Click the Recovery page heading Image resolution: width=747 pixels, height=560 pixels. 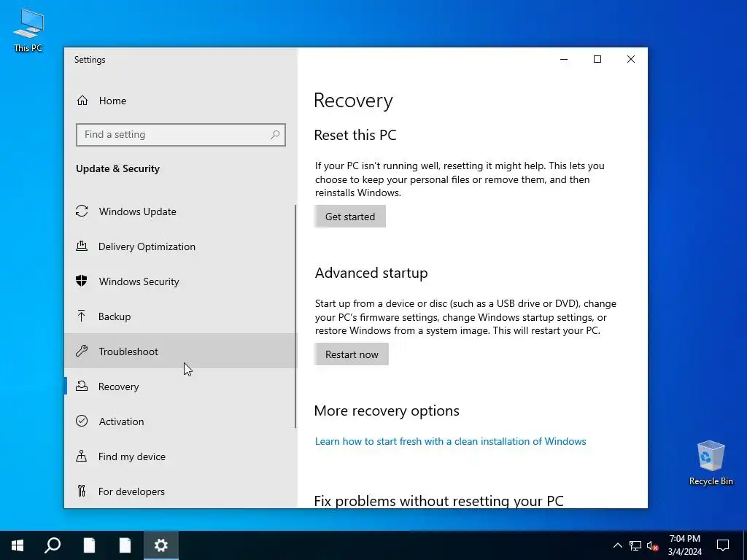353,101
